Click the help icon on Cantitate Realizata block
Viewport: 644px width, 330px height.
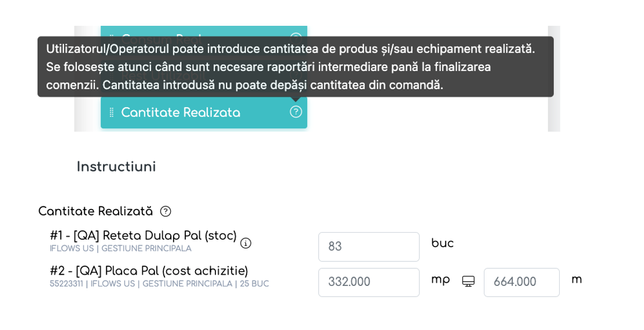[296, 112]
